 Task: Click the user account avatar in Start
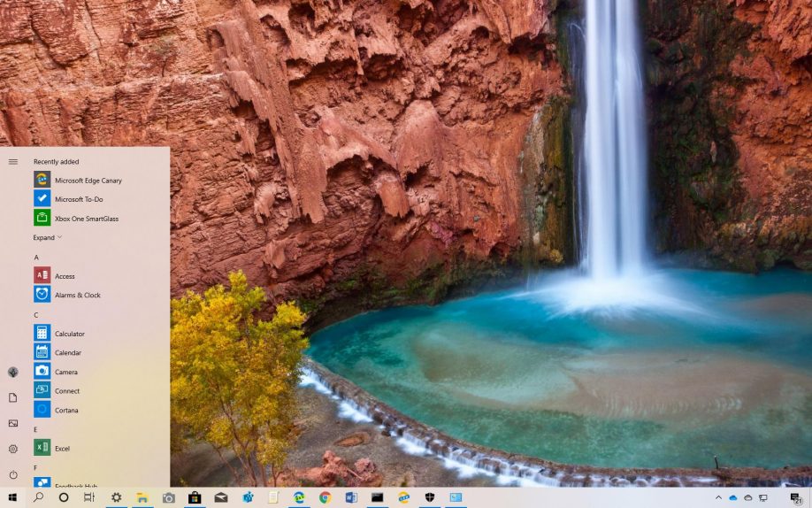(x=13, y=373)
